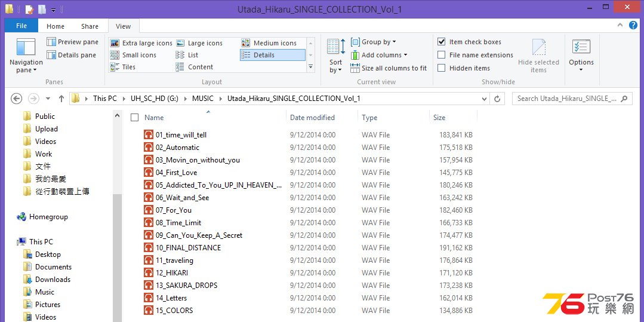The image size is (644, 322).
Task: Enable File name extensions checkbox
Action: pyautogui.click(x=442, y=55)
